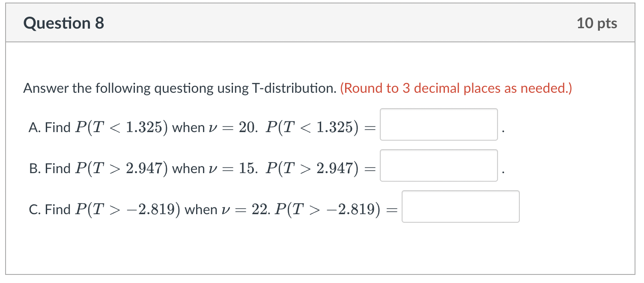Screen dimensions: 644x283
Task: Click inside the third empty input field
Action: [x=460, y=206]
